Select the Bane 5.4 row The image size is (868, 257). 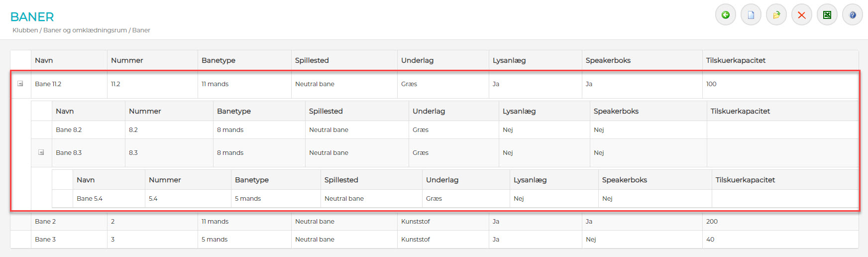coord(90,199)
